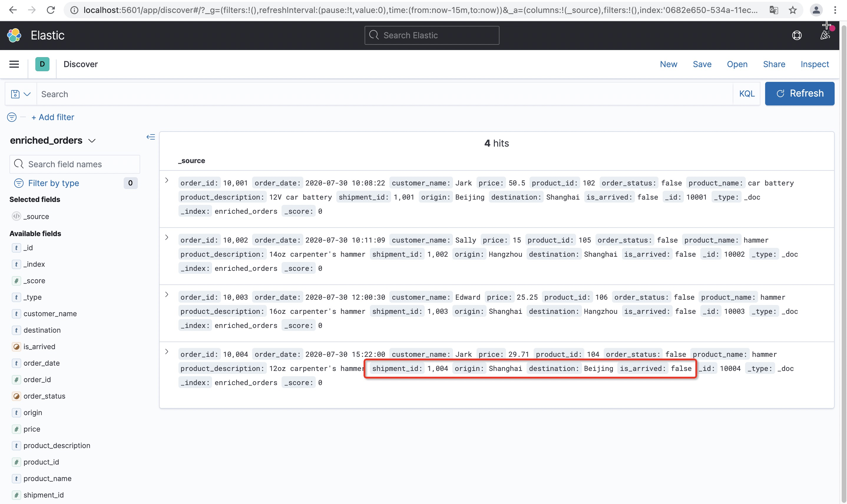Click the Inspect menu item
The height and width of the screenshot is (504, 847).
coord(814,64)
